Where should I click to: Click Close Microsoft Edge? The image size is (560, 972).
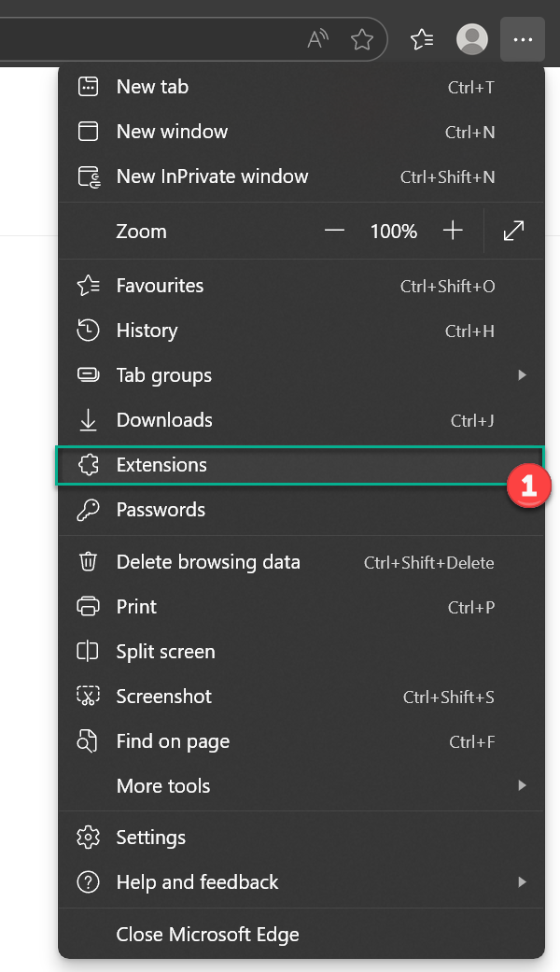[x=206, y=934]
